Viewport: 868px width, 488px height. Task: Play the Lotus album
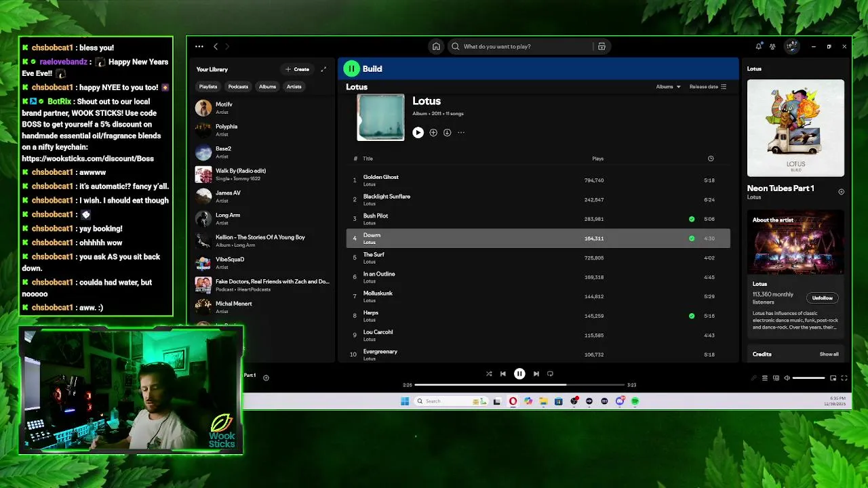coord(418,133)
